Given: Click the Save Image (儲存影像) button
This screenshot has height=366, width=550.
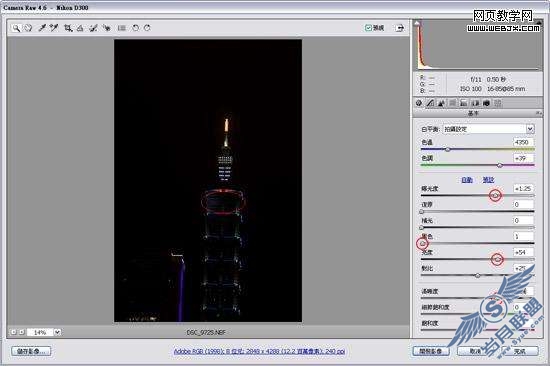Looking at the screenshot, I should click(31, 351).
